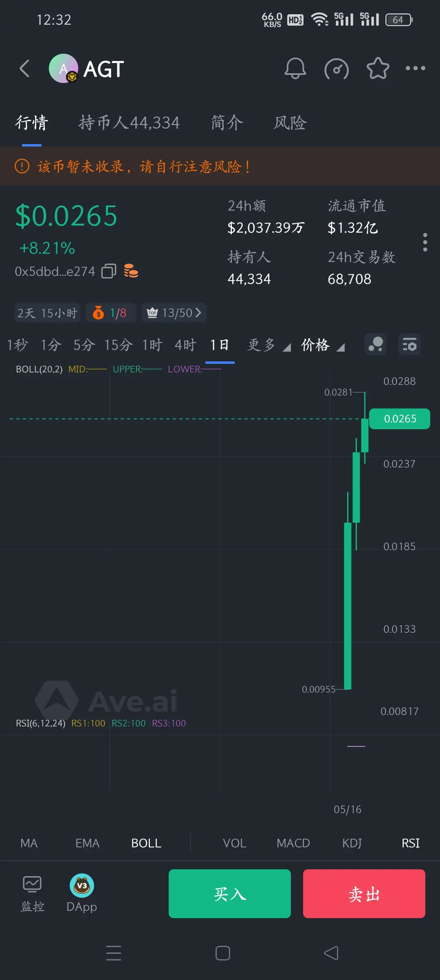The height and width of the screenshot is (980, 440).
Task: Open the 风险 risk tab
Action: [290, 122]
